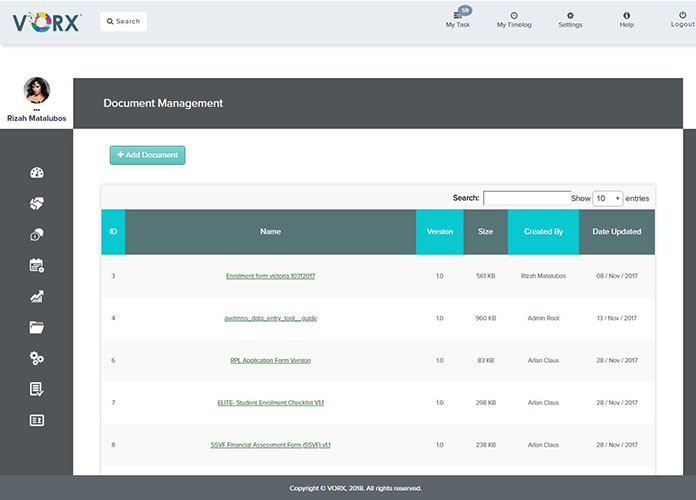This screenshot has width=696, height=500.
Task: Open the ID card contacts icon in sidebar
Action: click(x=37, y=420)
